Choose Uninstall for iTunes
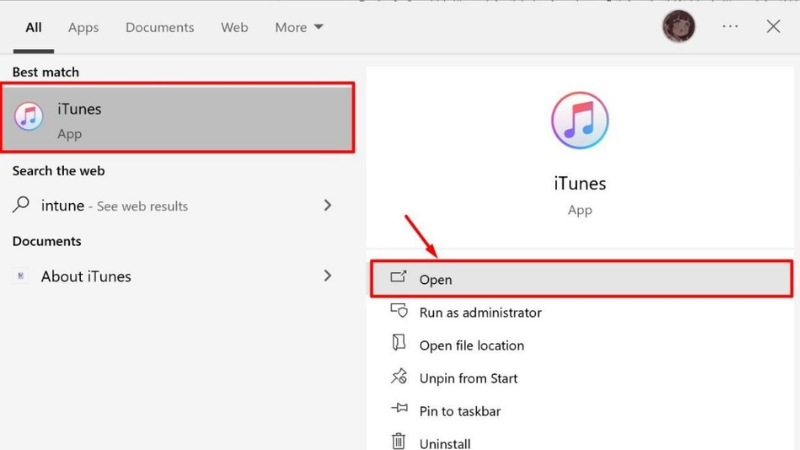This screenshot has width=800, height=450. (x=445, y=443)
